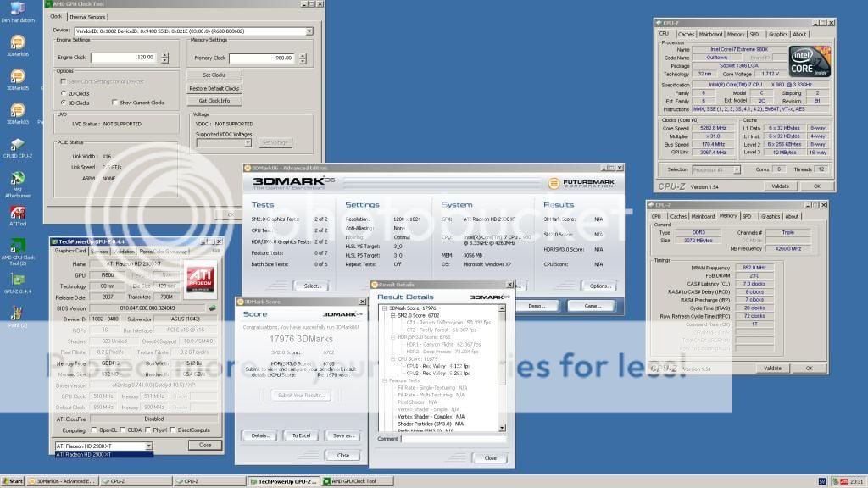Click the To Excel button in the Score window
The width and height of the screenshot is (868, 488).
point(301,435)
